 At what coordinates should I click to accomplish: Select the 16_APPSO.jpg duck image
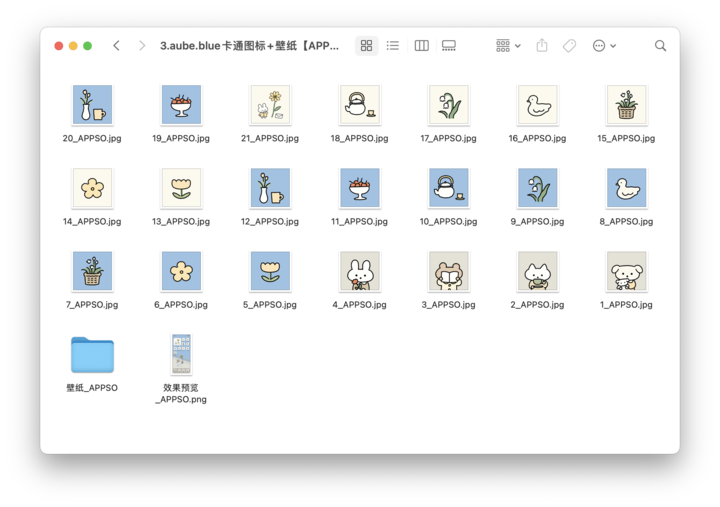pos(537,105)
